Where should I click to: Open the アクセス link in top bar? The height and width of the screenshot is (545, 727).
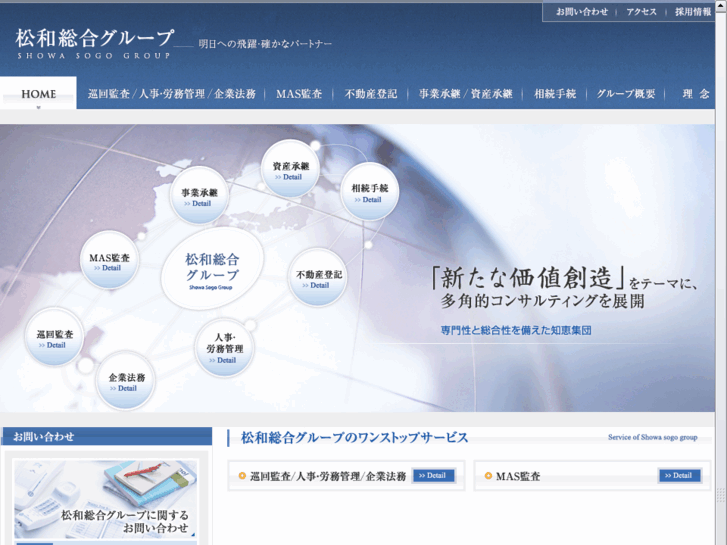642,12
